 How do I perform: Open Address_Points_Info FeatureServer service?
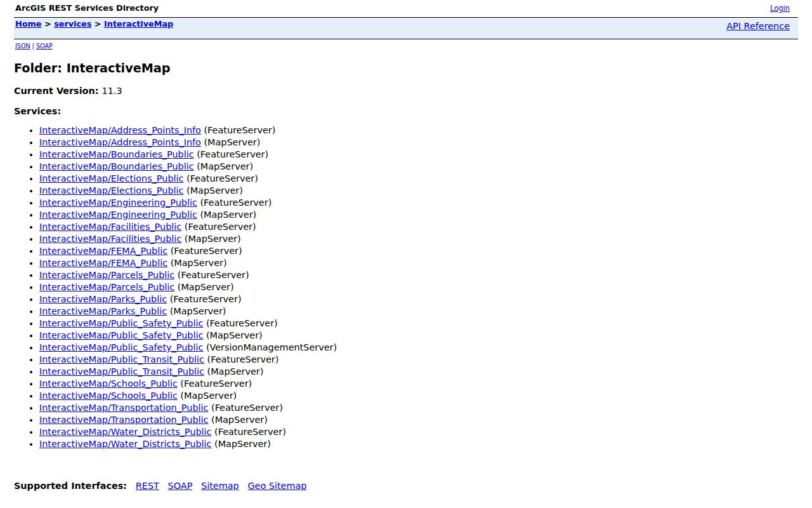coord(120,130)
